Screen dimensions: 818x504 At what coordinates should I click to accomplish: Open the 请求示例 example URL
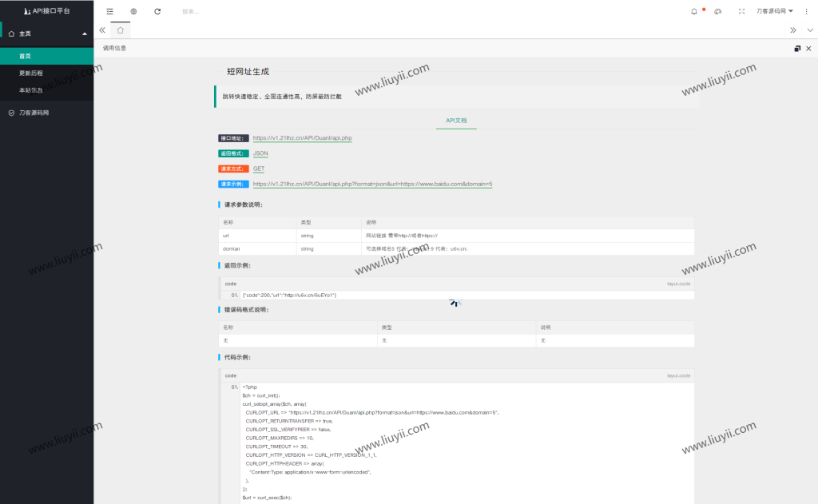pyautogui.click(x=372, y=185)
